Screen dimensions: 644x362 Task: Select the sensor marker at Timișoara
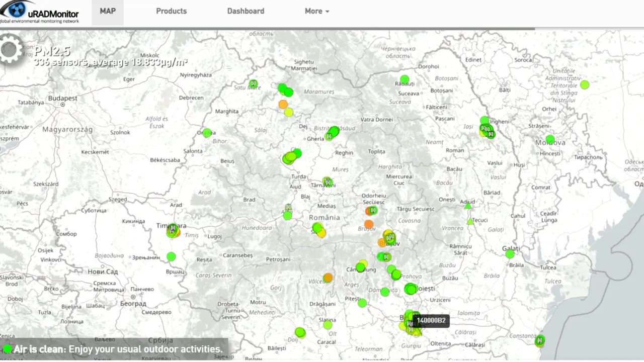(173, 230)
